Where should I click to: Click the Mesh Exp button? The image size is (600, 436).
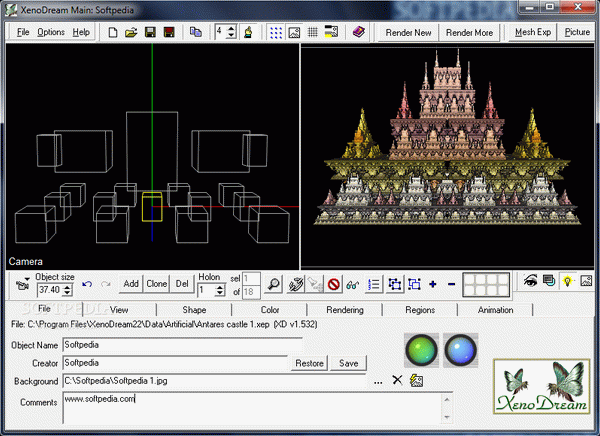[533, 33]
